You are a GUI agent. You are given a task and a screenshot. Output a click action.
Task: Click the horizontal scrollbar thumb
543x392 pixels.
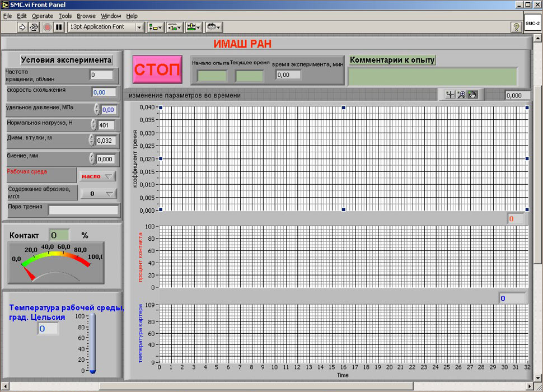(x=256, y=386)
